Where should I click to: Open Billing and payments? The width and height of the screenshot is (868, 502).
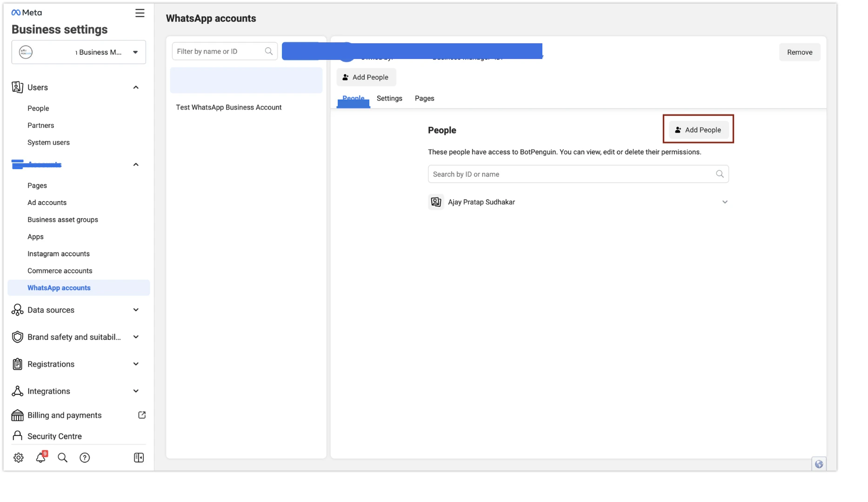coord(64,415)
